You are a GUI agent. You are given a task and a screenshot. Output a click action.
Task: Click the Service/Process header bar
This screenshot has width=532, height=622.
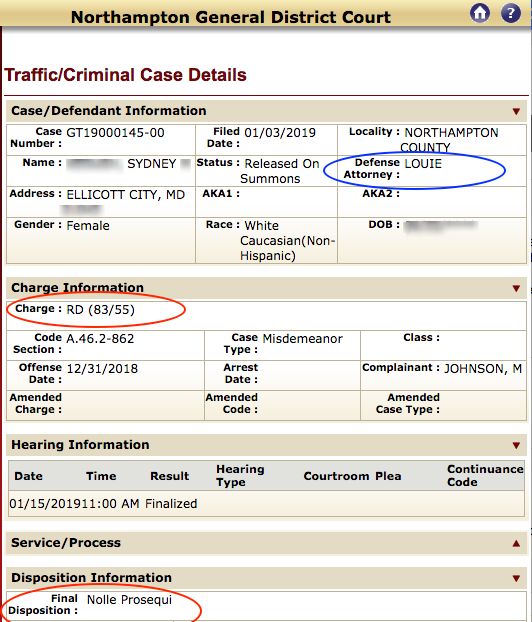[266, 543]
